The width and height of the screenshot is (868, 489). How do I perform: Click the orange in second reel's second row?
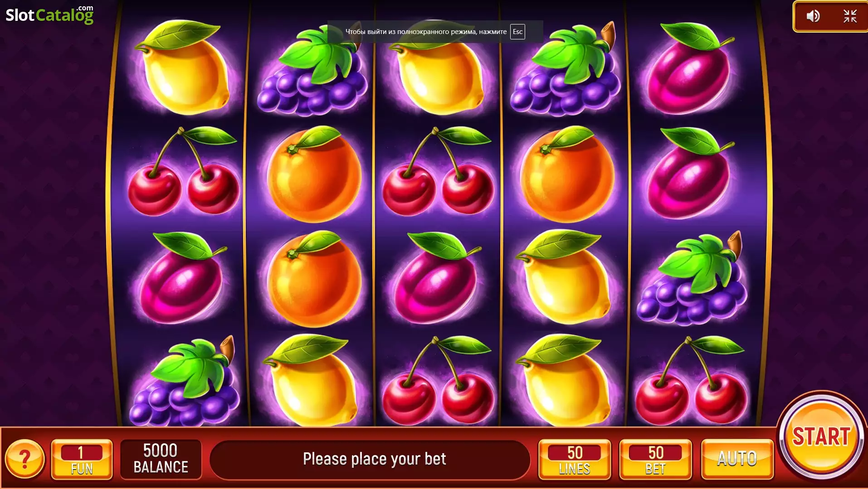[314, 174]
